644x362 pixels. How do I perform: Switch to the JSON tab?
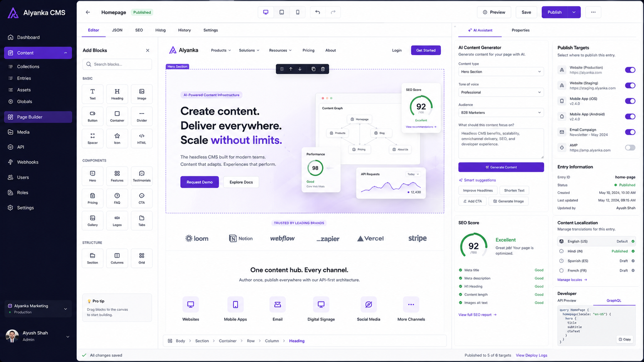coord(117,30)
